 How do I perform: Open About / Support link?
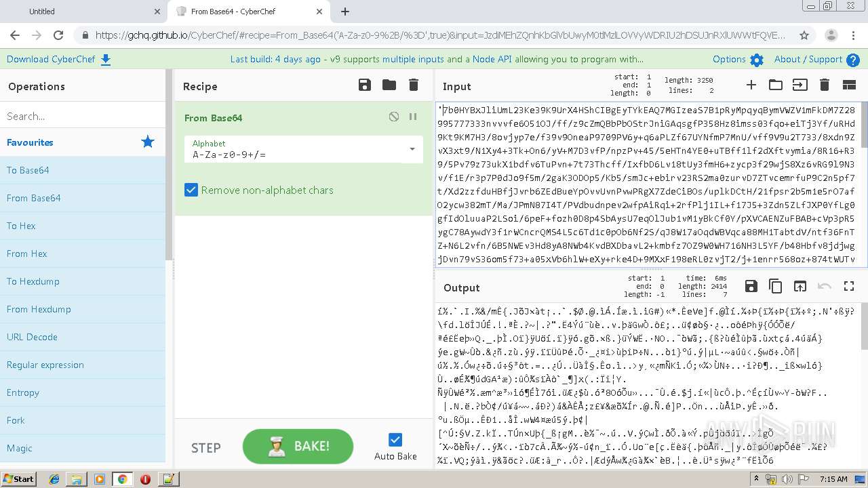coord(808,59)
